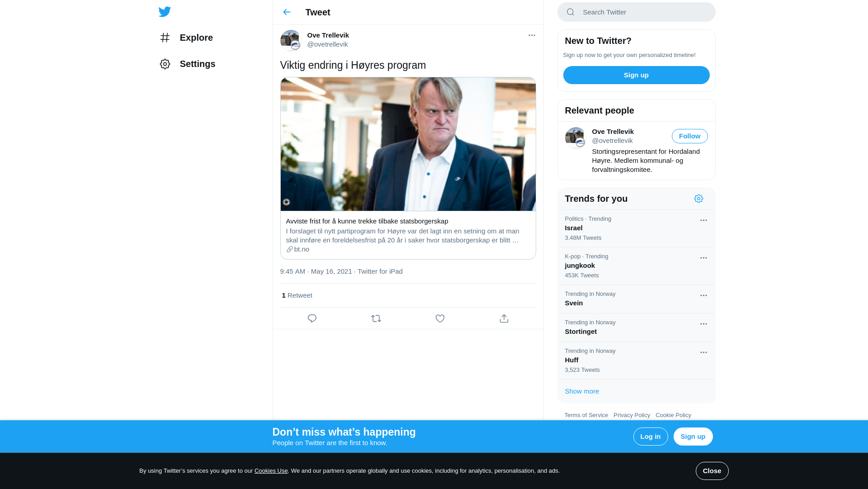Retweet using the retweet arrows icon
Screen dimensions: 868x489
tap(376, 318)
